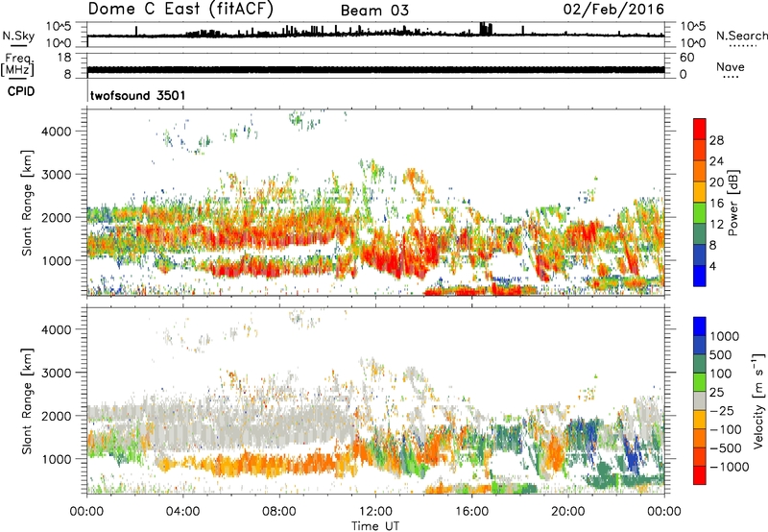Viewport: 768px width, 532px height.
Task: Click the 'Freq. [MHz]' axis label
Action: (x=17, y=65)
